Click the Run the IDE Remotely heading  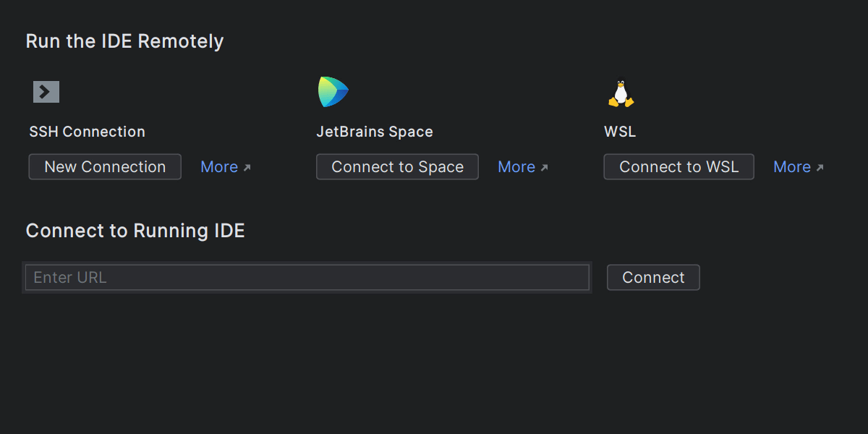124,41
